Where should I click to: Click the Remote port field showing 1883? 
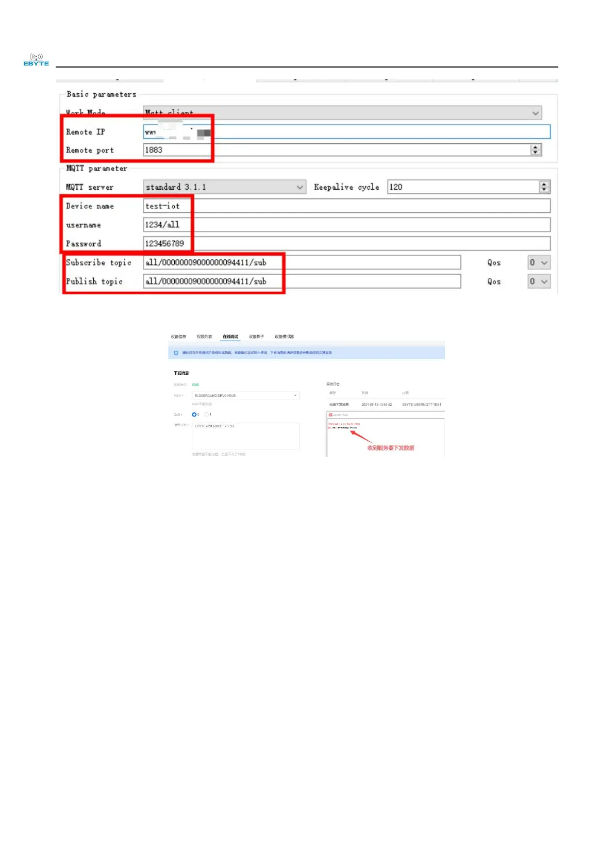point(342,150)
